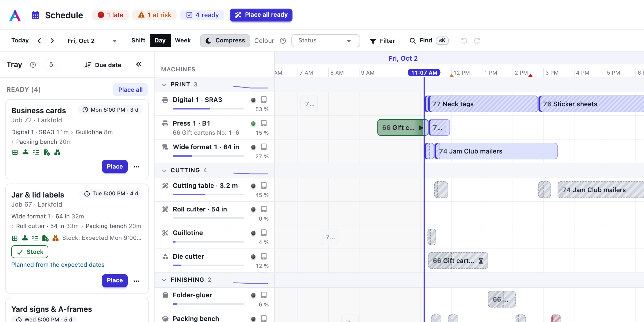This screenshot has height=322, width=644.
Task: Click the 11:07 AM current time marker
Action: point(424,73)
